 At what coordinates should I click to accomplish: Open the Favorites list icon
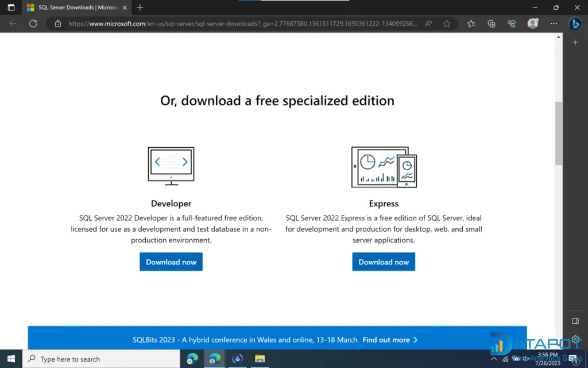coord(471,24)
